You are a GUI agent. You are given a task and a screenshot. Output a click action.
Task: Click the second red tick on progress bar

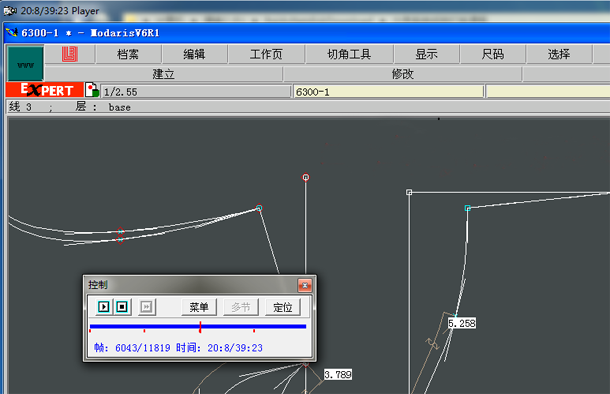point(144,331)
